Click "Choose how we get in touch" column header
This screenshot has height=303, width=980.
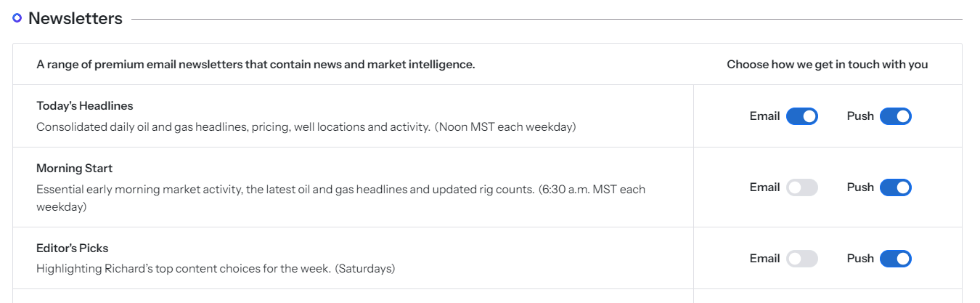[827, 65]
